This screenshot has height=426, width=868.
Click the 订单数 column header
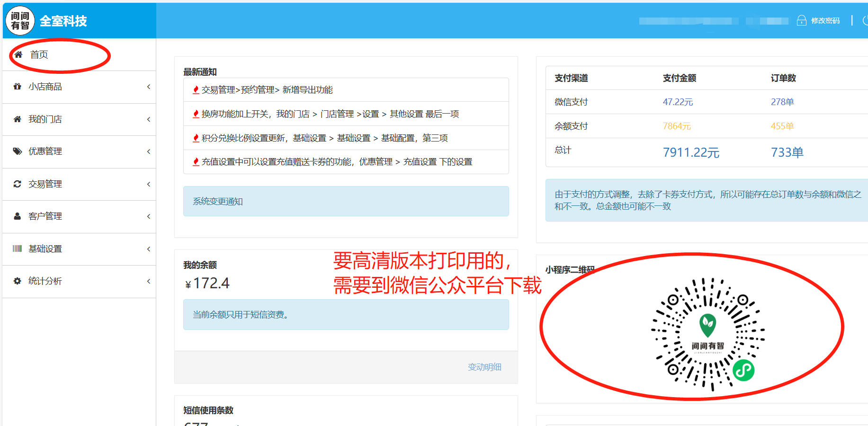(783, 78)
